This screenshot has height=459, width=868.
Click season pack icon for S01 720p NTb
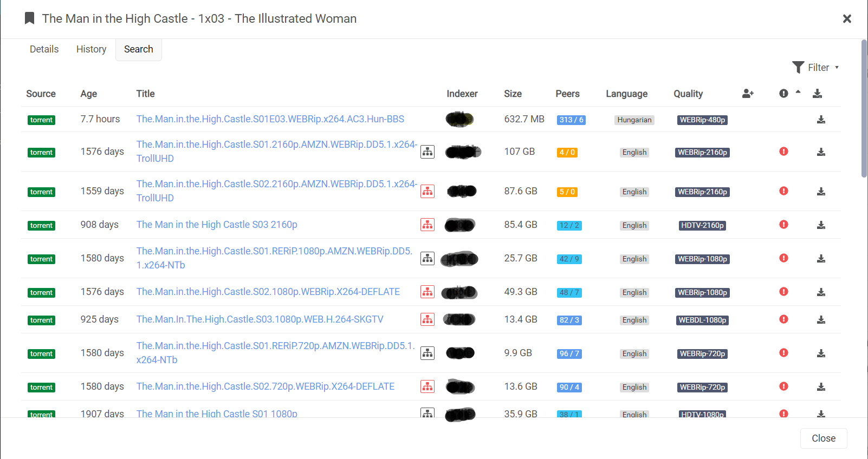pyautogui.click(x=427, y=353)
